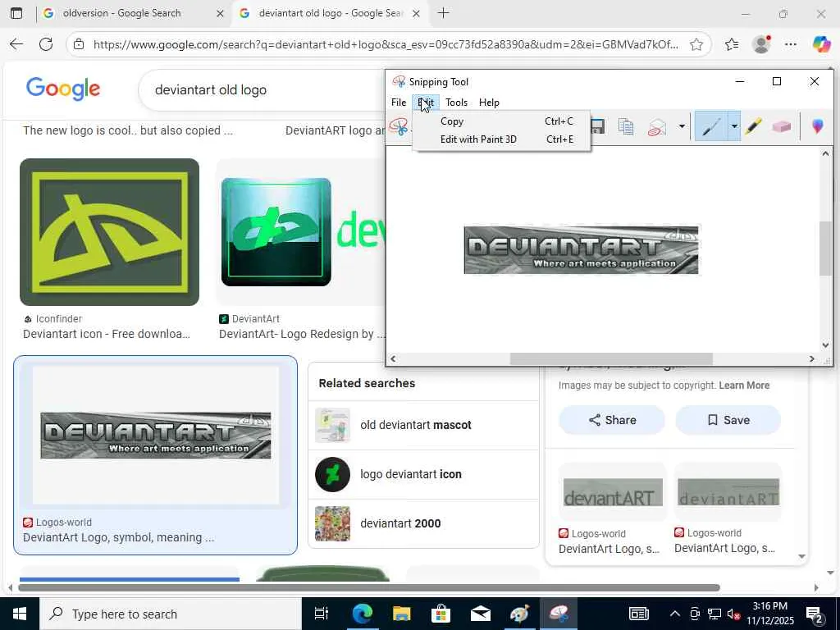The width and height of the screenshot is (840, 630).
Task: Open the Mail app from the taskbar
Action: pyautogui.click(x=481, y=614)
